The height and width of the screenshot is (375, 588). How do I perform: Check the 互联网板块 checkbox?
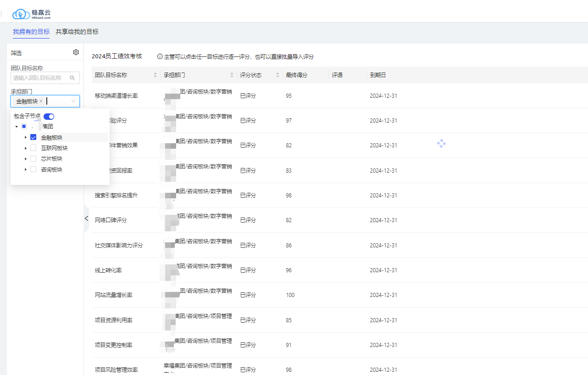point(33,148)
